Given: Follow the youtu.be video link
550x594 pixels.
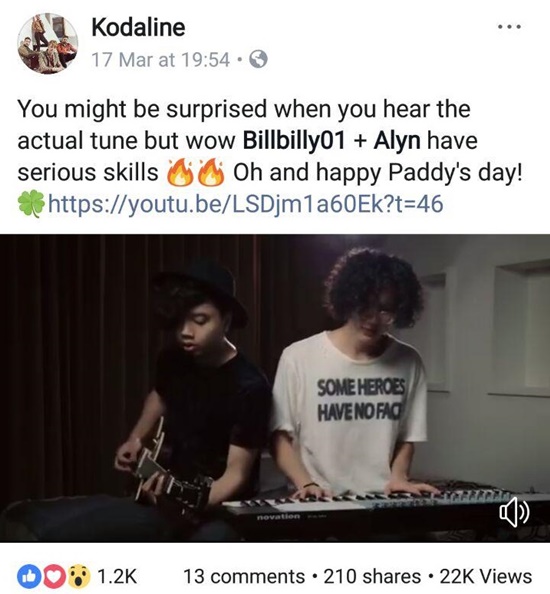Looking at the screenshot, I should click(x=245, y=204).
